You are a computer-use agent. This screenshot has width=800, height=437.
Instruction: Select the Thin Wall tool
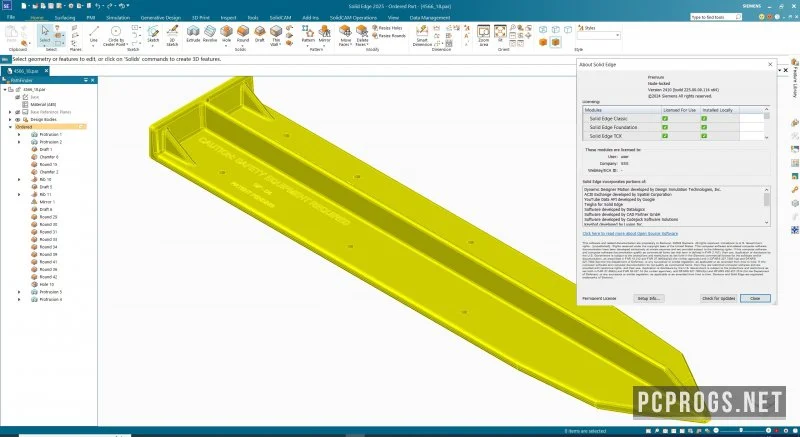tap(276, 36)
